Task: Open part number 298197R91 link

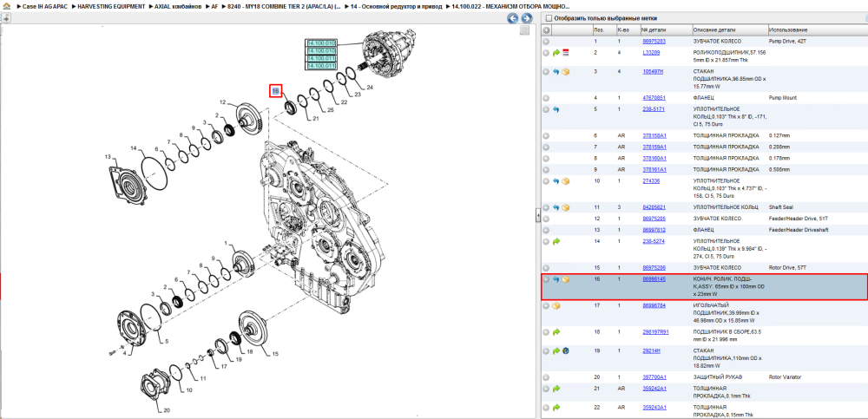Action: (655, 332)
